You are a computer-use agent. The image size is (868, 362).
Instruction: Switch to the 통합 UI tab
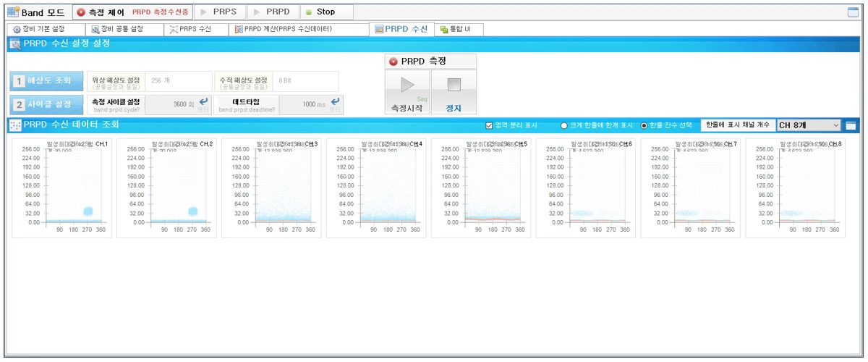tap(460, 30)
